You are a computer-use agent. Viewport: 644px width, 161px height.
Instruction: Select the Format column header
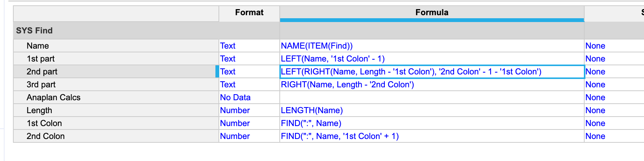pos(249,13)
